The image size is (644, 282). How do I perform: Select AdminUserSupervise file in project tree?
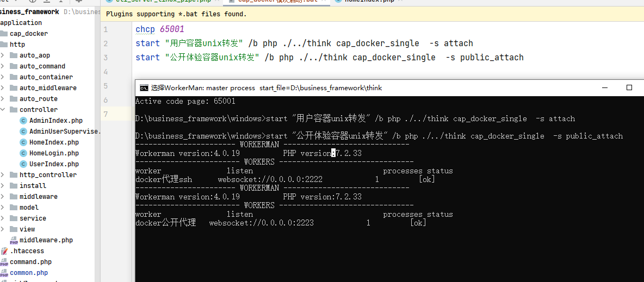pyautogui.click(x=65, y=131)
